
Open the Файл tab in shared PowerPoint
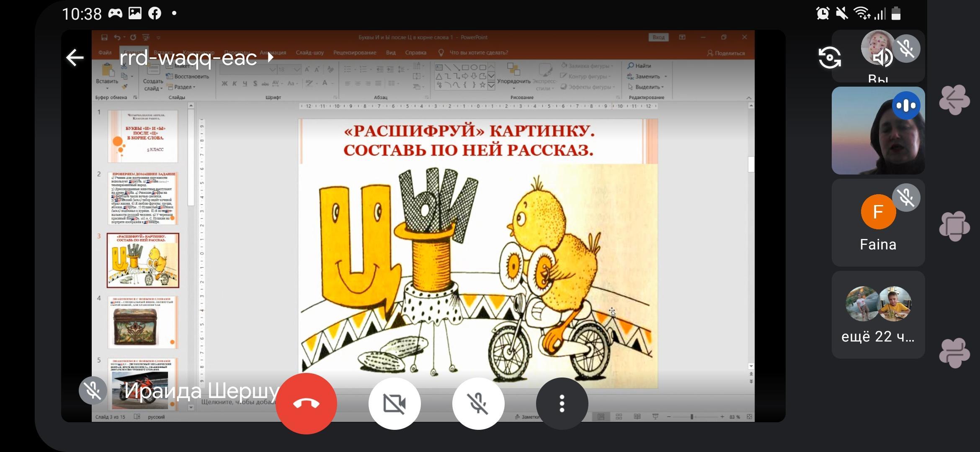pos(105,53)
